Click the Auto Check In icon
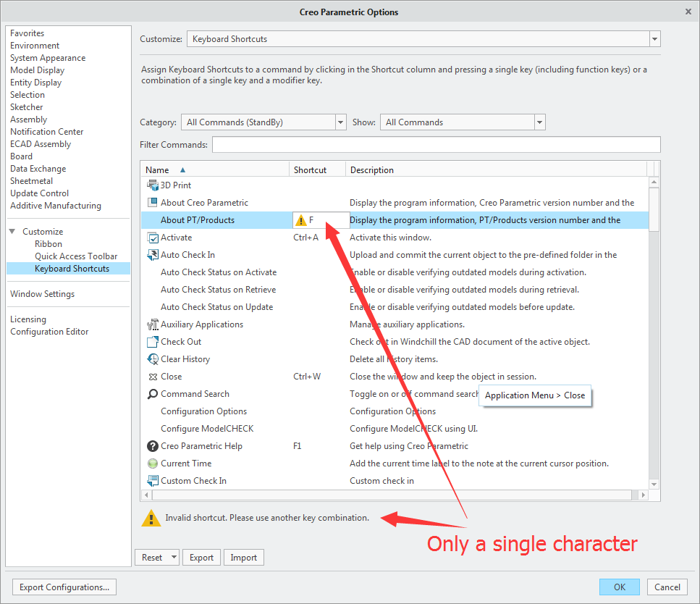Viewport: 700px width, 604px height. pos(153,255)
